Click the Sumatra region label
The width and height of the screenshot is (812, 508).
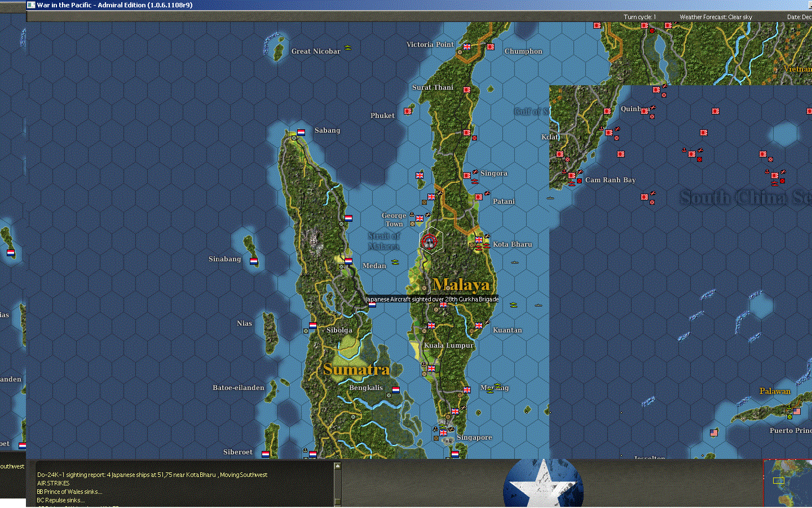pos(356,370)
